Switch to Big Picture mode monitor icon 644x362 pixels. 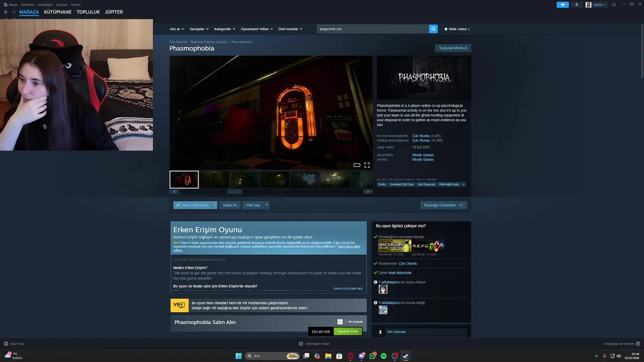click(614, 5)
